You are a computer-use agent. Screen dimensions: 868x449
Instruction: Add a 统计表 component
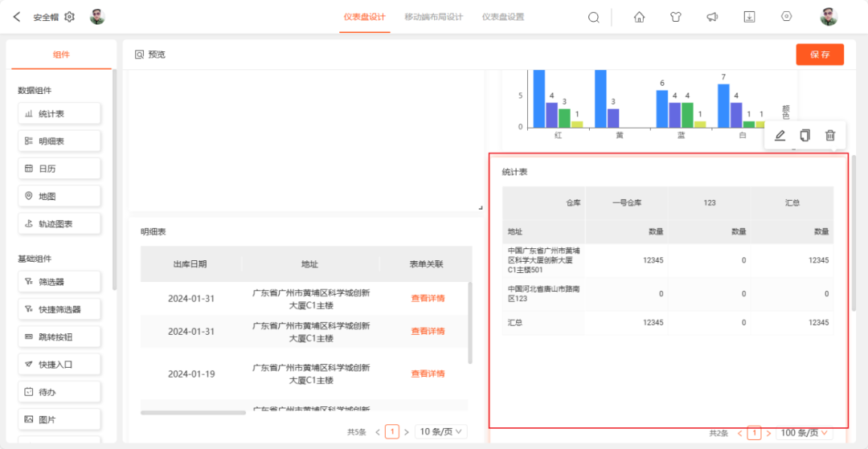[x=59, y=113]
